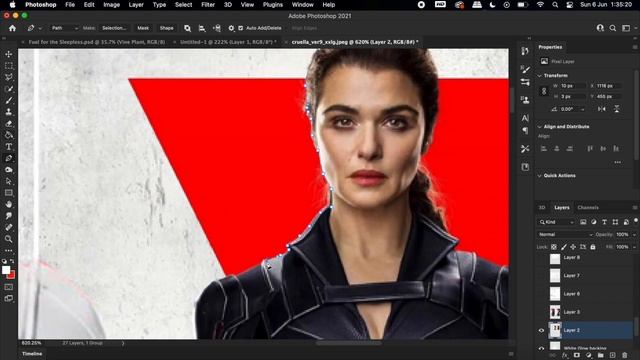Select the Path Selection arrow tool
The height and width of the screenshot is (360, 640).
[9, 181]
